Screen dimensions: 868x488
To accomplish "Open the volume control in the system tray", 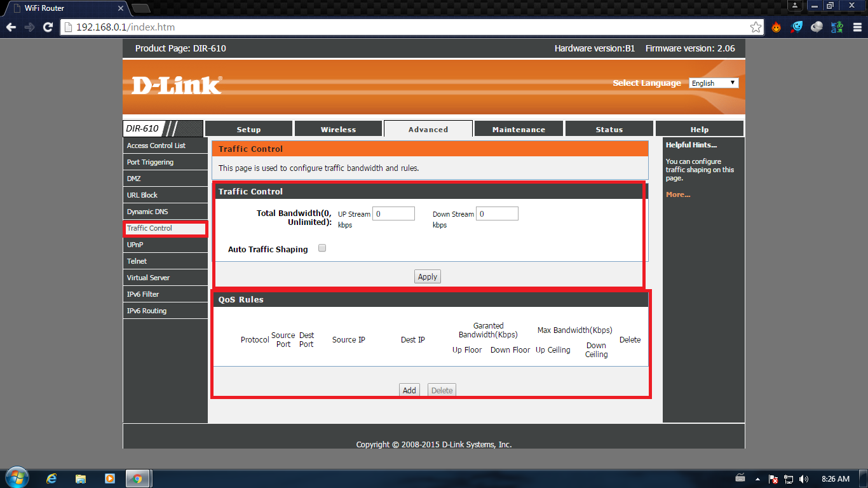I will point(804,479).
